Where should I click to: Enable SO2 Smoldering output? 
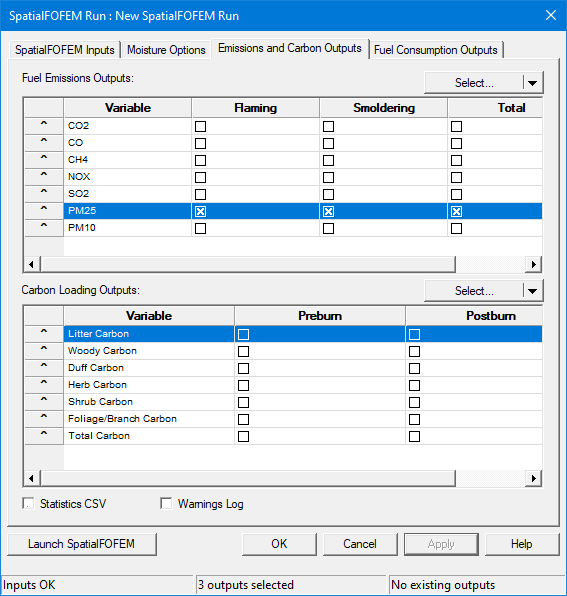tap(328, 194)
